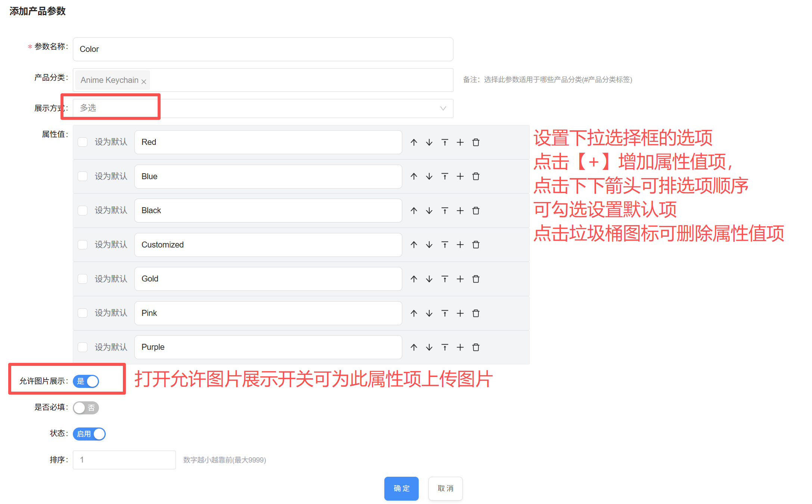Screen dimensions: 812x504
Task: Tick the default checkbox for Purple
Action: pyautogui.click(x=83, y=347)
